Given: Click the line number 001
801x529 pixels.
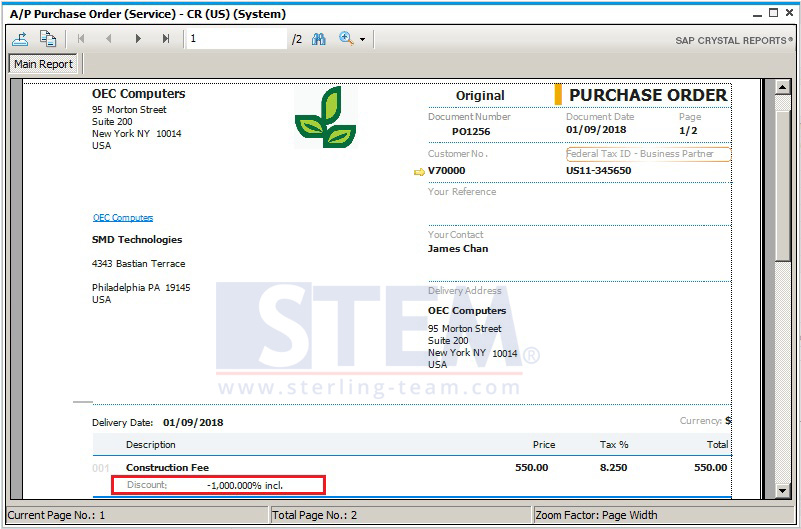Looking at the screenshot, I should [x=101, y=468].
